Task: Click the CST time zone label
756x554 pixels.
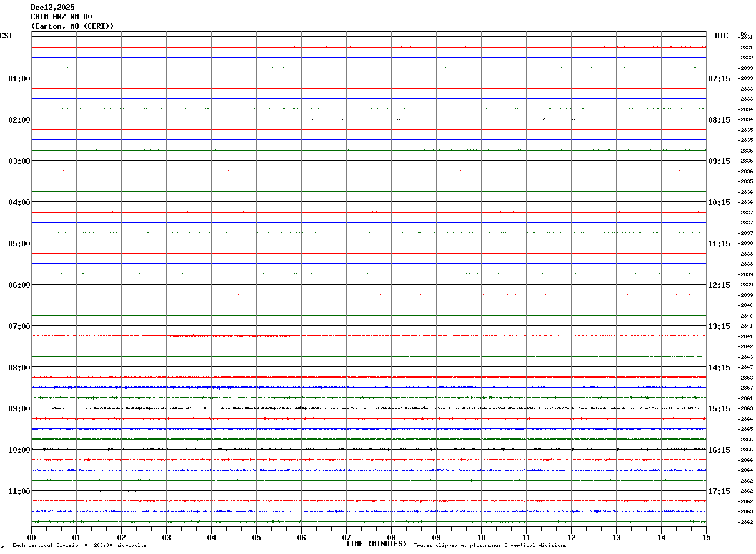Action: [x=6, y=36]
